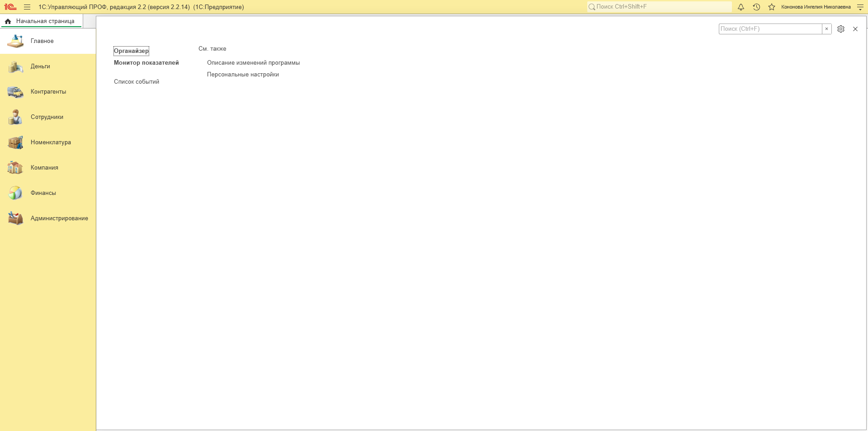Open the Деньги section icon
Screen dimensions: 868x431
pyautogui.click(x=15, y=66)
